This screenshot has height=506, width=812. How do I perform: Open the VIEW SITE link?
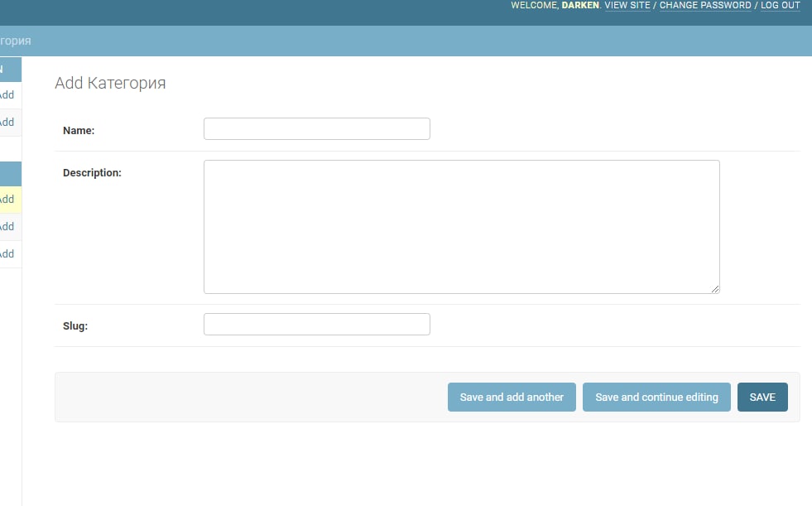627,5
